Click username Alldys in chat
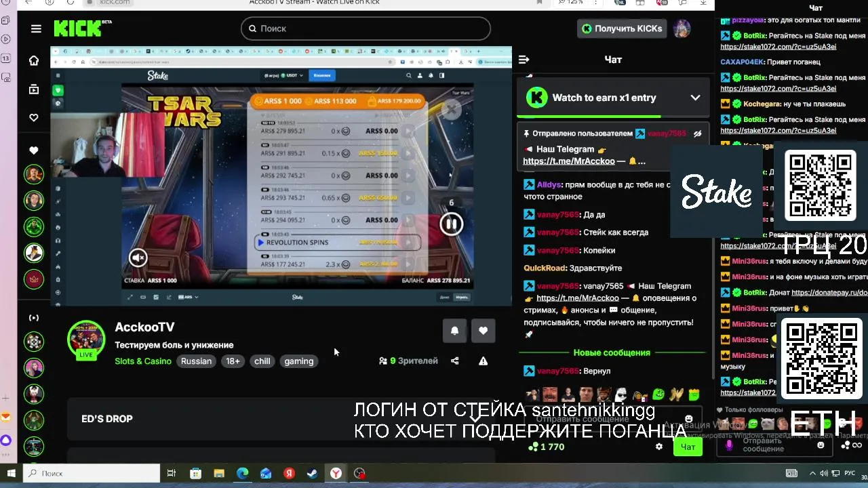868x488 pixels. (549, 184)
